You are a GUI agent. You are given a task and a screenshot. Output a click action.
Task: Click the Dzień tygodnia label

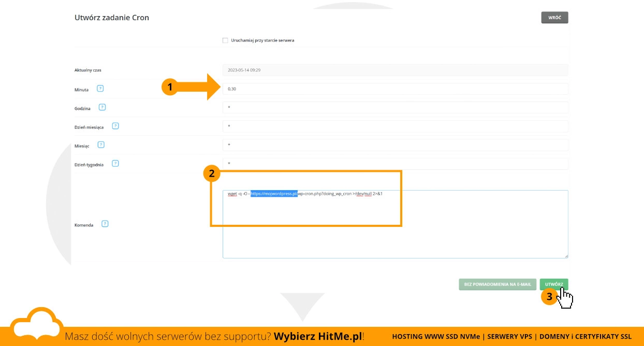pos(89,165)
